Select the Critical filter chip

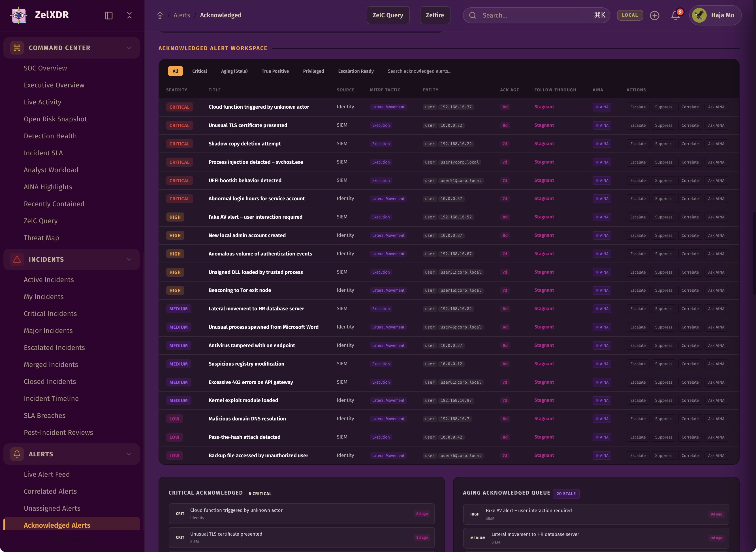199,71
